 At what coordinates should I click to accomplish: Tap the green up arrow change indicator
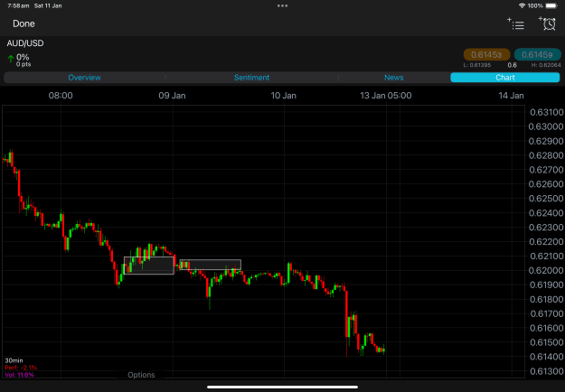pyautogui.click(x=11, y=59)
